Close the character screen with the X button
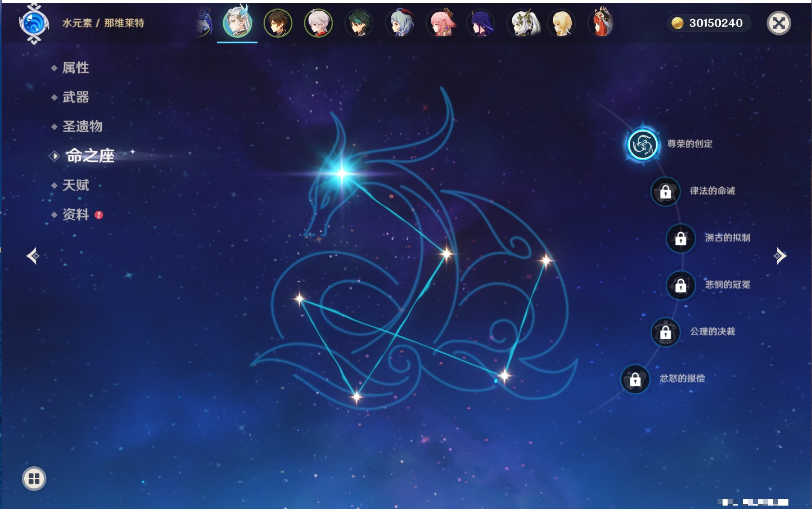Viewport: 812px width, 509px height. tap(779, 23)
